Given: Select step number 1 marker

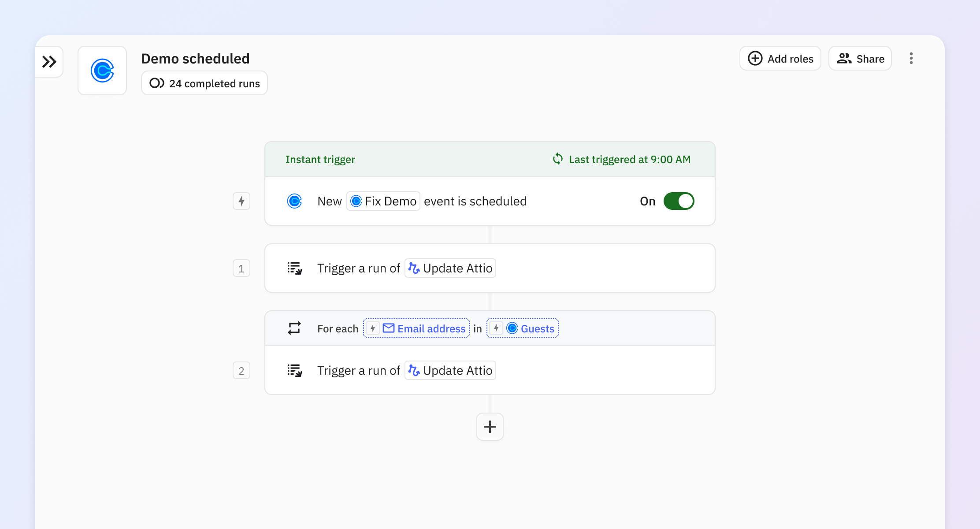Looking at the screenshot, I should (241, 268).
